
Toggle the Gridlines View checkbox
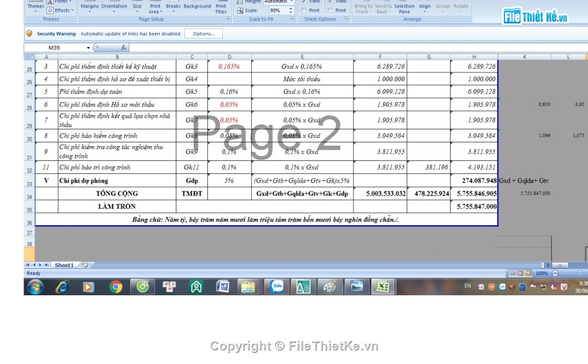tap(304, 1)
